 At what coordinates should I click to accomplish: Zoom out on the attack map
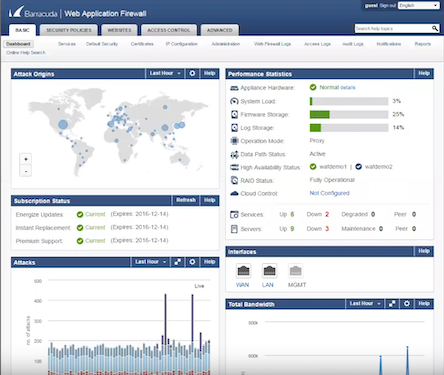26,171
